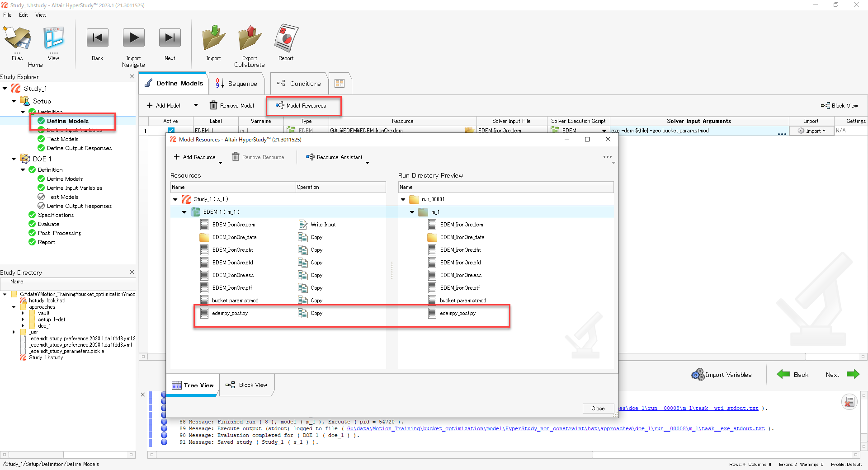Close the message log panel

point(143,395)
